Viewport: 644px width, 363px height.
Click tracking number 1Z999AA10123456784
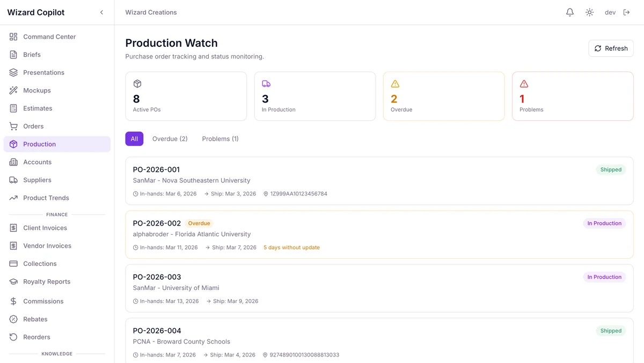pos(299,194)
